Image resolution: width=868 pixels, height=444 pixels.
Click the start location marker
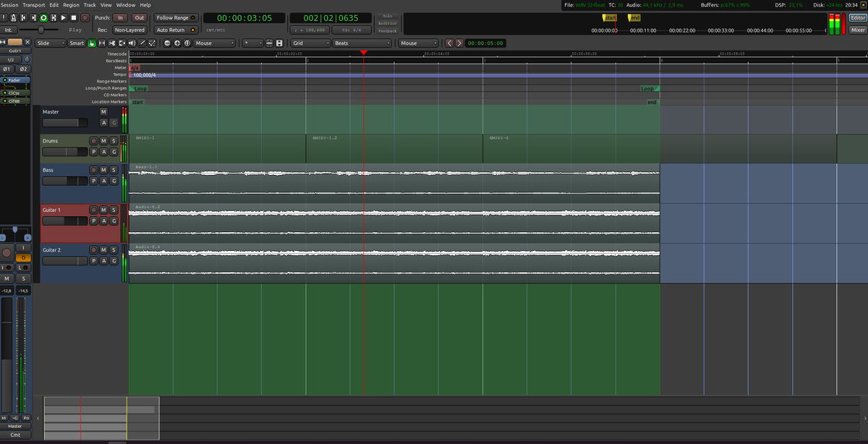point(137,102)
